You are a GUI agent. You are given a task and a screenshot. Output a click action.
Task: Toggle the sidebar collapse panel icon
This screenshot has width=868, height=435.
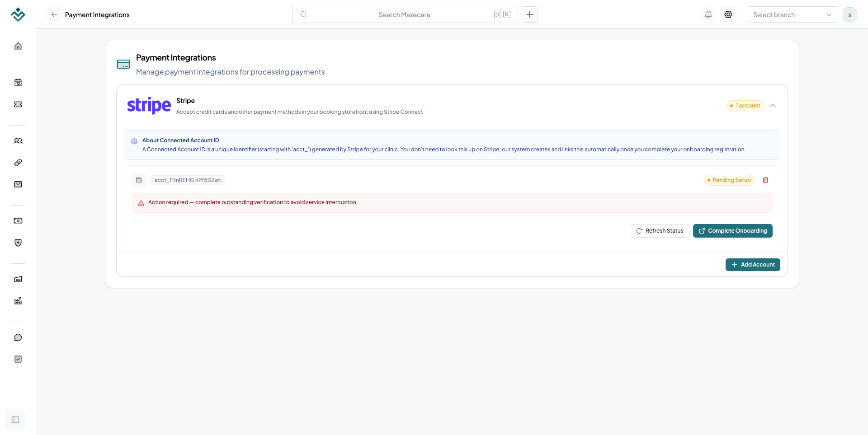pos(15,420)
